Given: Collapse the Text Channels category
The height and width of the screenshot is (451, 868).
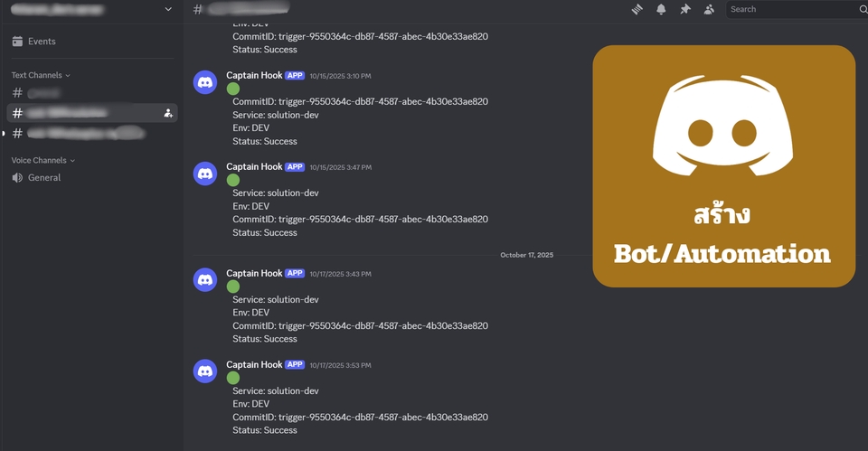Looking at the screenshot, I should click(41, 75).
